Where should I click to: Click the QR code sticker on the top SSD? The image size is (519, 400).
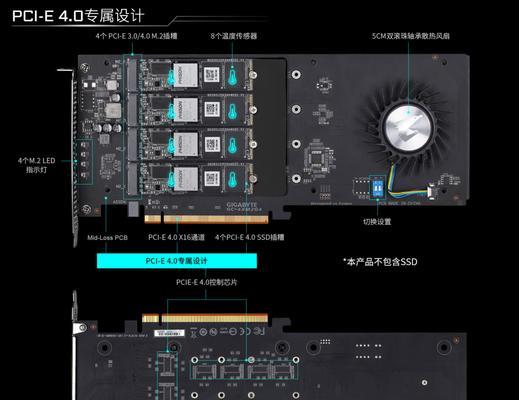pos(212,75)
